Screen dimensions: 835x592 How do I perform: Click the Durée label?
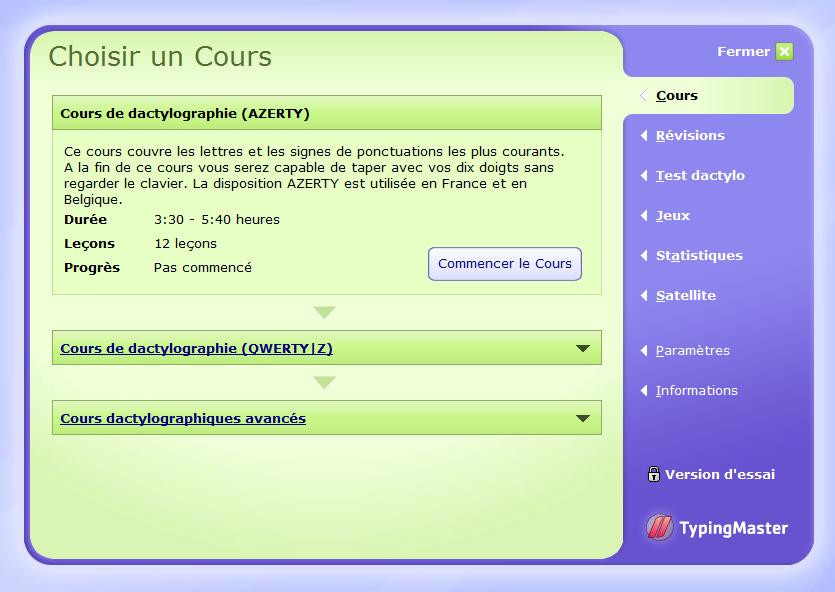[x=85, y=219]
